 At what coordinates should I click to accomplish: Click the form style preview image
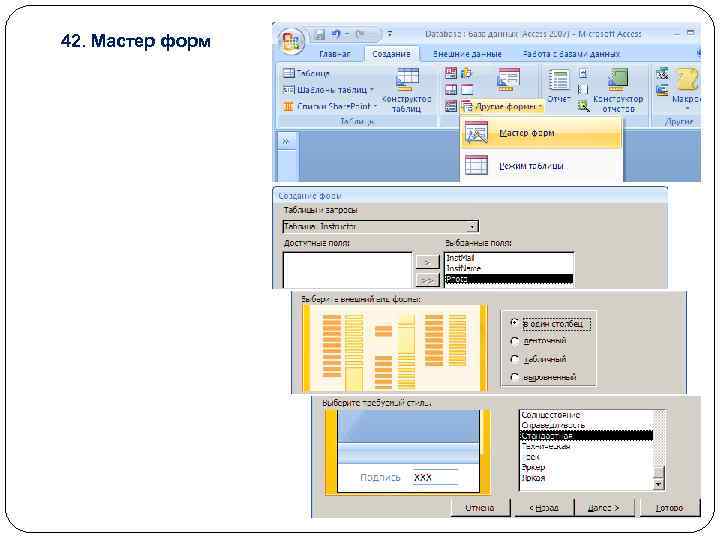[x=408, y=452]
